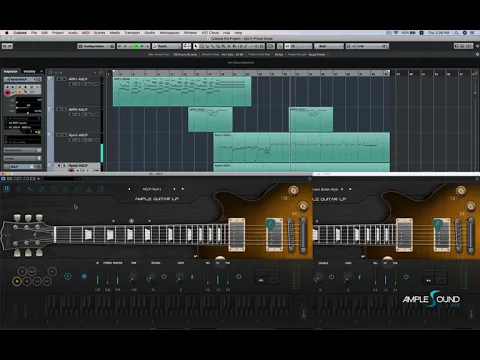Viewport: 480px width, 360px height.
Task: Click the blue tuner dial icon in left plugin
Action: pos(68,276)
